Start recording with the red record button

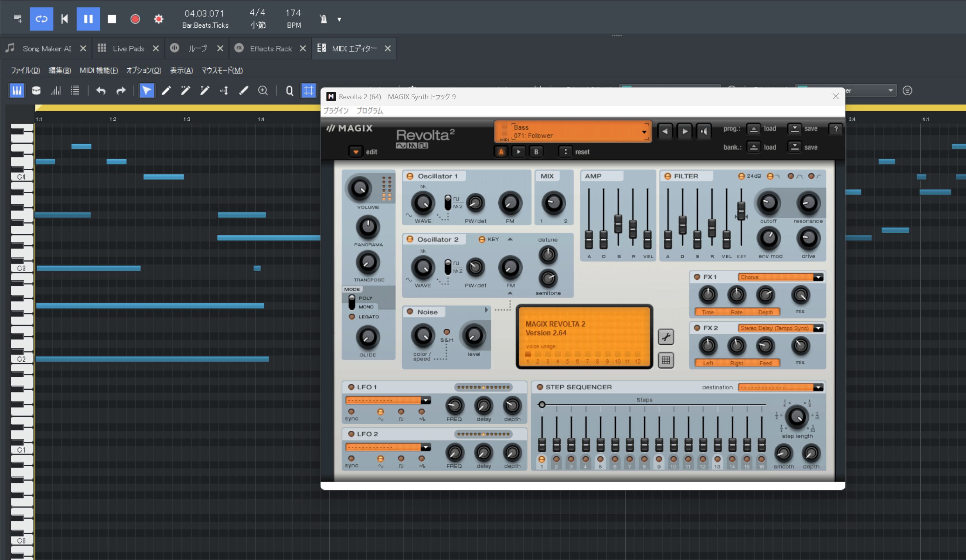click(x=135, y=19)
